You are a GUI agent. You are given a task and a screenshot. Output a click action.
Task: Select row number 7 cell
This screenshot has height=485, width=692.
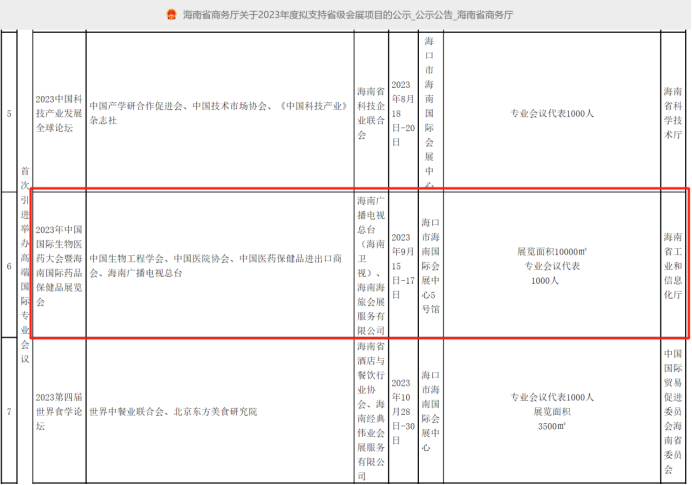(9, 411)
